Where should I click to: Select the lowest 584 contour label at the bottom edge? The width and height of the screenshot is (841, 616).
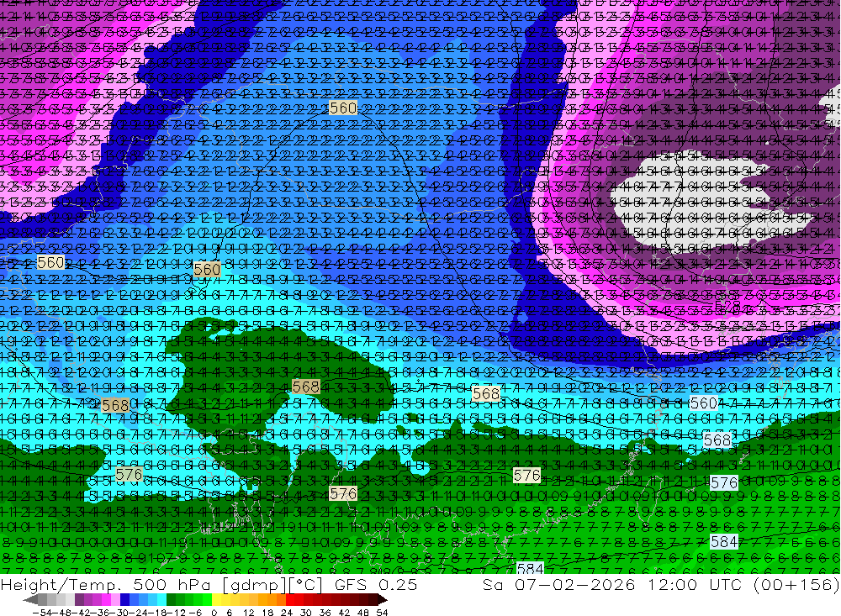[x=530, y=568]
